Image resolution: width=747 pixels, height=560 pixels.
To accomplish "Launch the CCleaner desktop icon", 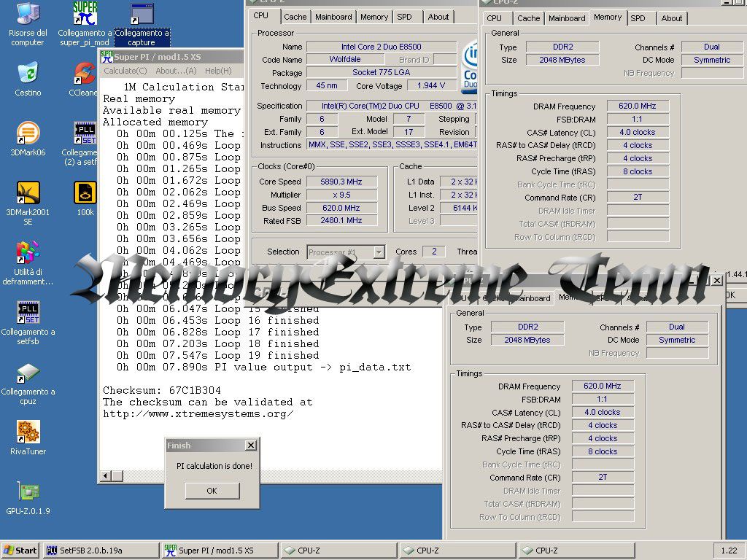I will tap(85, 74).
